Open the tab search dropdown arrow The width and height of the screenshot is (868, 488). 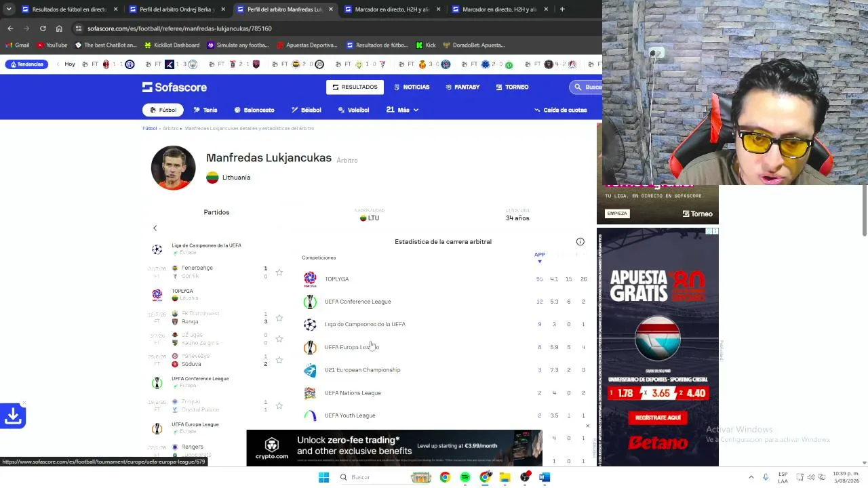coord(9,9)
